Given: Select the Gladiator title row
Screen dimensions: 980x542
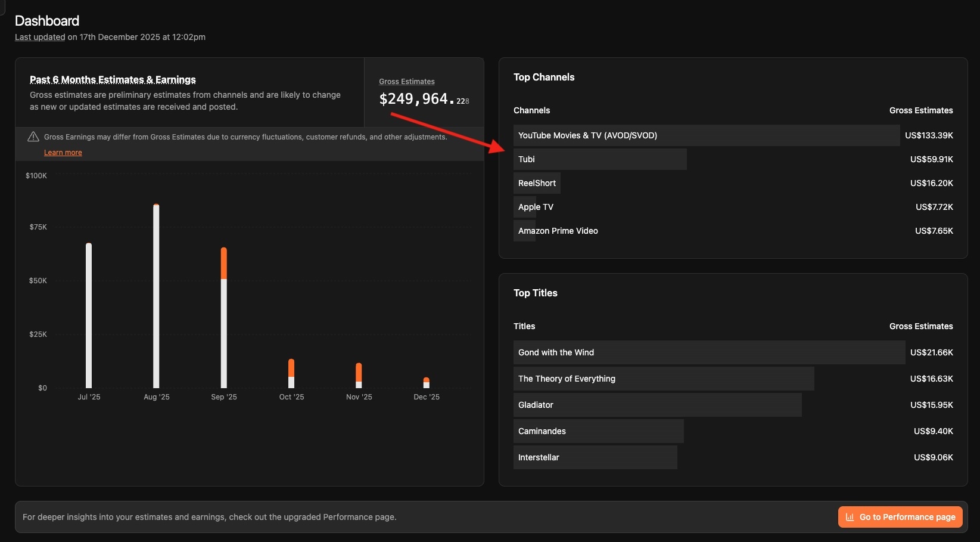Looking at the screenshot, I should (x=733, y=405).
